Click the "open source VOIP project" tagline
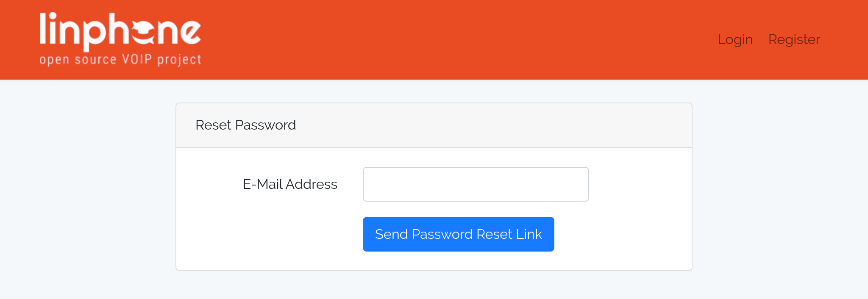This screenshot has height=299, width=868. click(x=120, y=60)
